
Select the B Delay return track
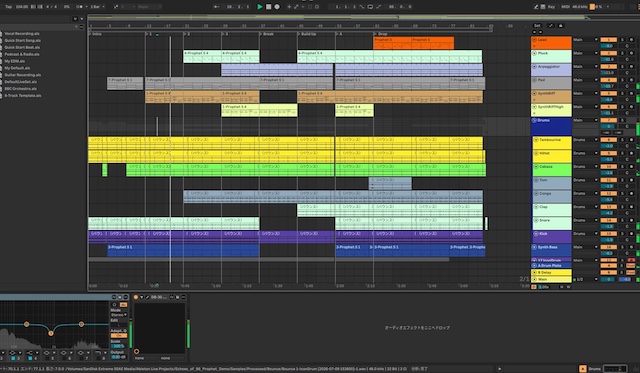tap(552, 272)
